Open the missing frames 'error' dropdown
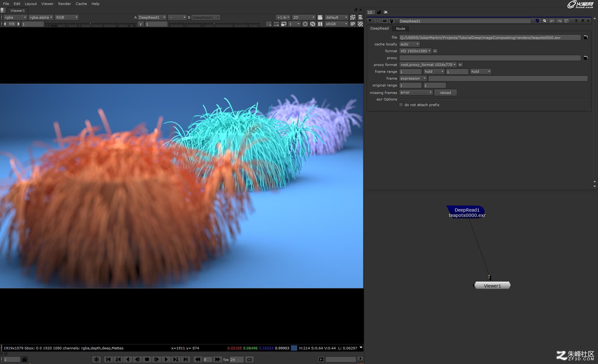 416,92
